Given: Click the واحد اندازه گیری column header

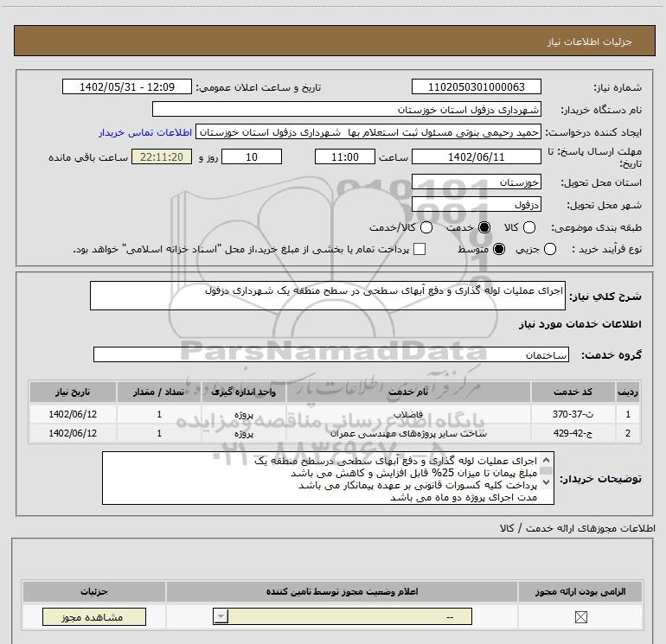Looking at the screenshot, I should [x=243, y=392].
